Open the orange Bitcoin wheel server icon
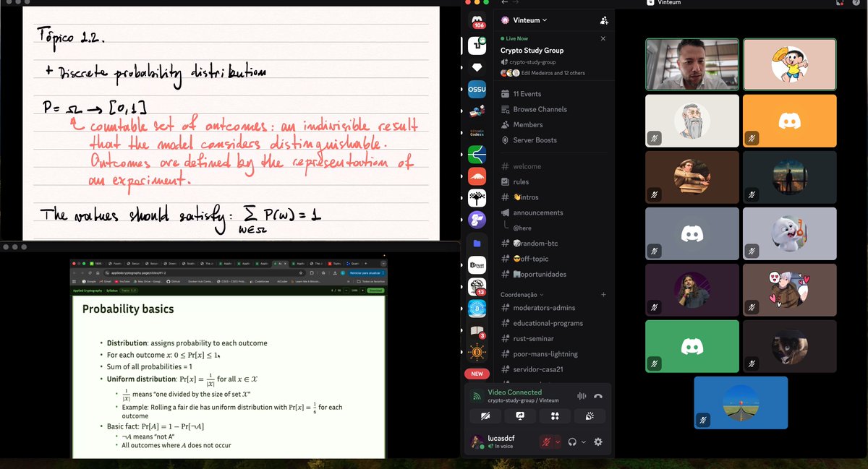Viewport: 868px width, 469px height. point(477,352)
